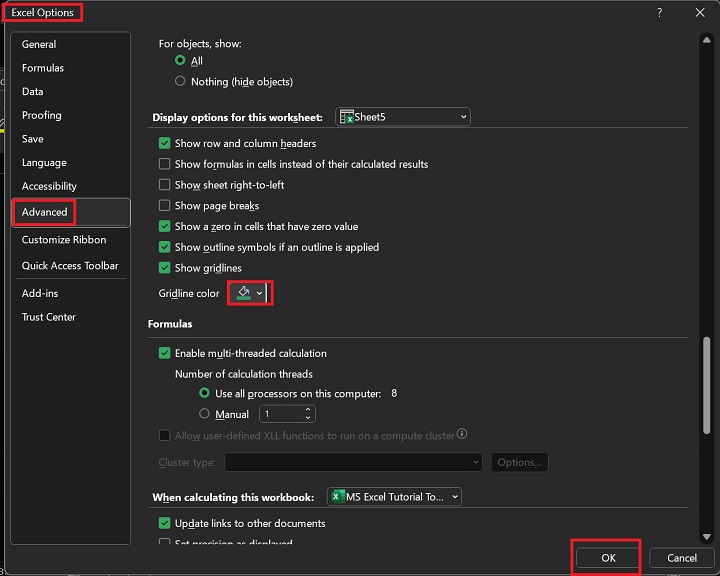The width and height of the screenshot is (720, 576).
Task: Click the Gridline color paint bucket icon
Action: (x=241, y=293)
